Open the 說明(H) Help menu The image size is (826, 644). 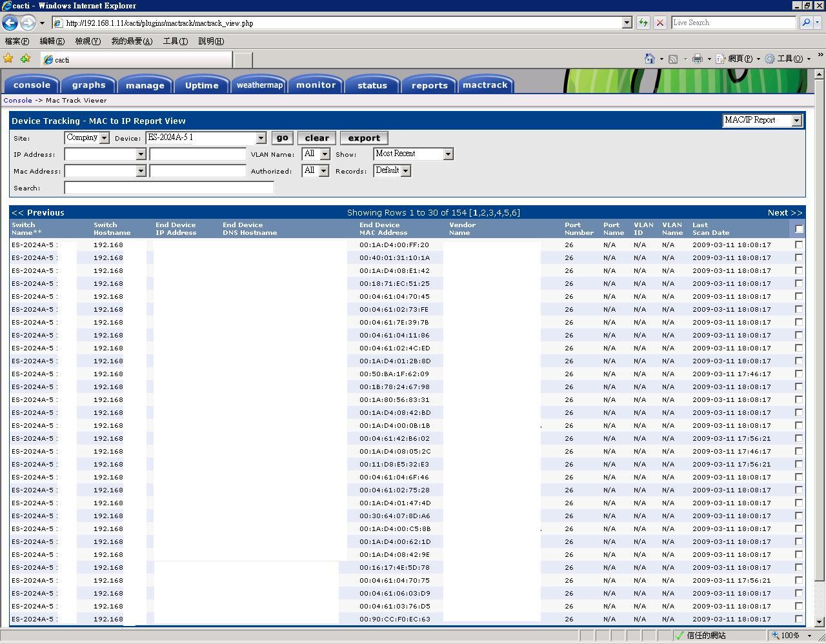211,41
